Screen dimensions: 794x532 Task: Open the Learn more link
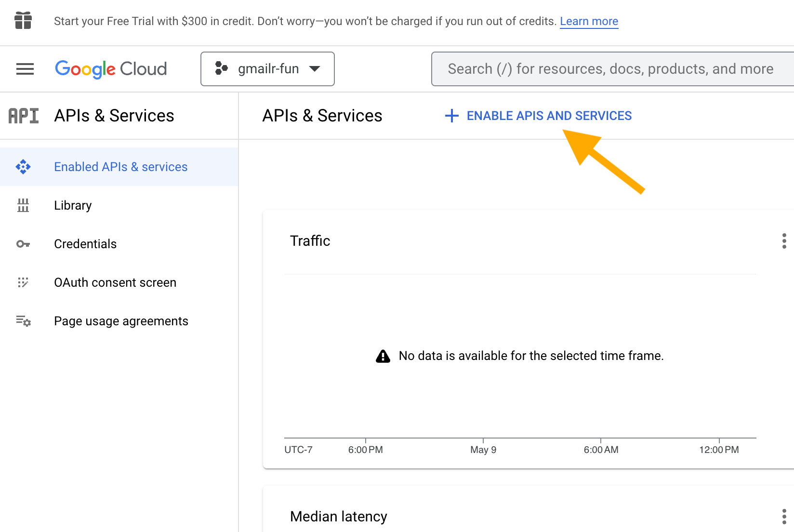589,21
